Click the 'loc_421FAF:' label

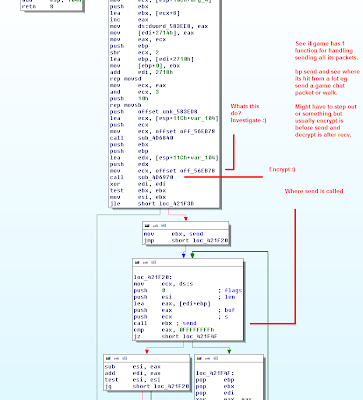(215, 373)
